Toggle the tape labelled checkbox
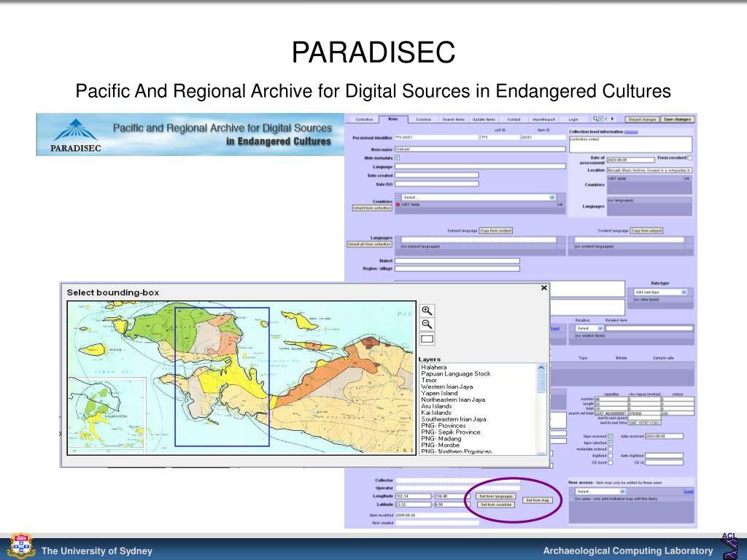Screen dimensions: 747x560 pos(610,443)
